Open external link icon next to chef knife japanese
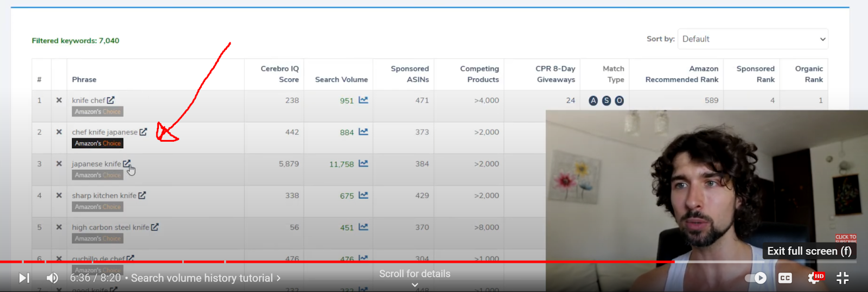This screenshot has width=868, height=292. [143, 131]
